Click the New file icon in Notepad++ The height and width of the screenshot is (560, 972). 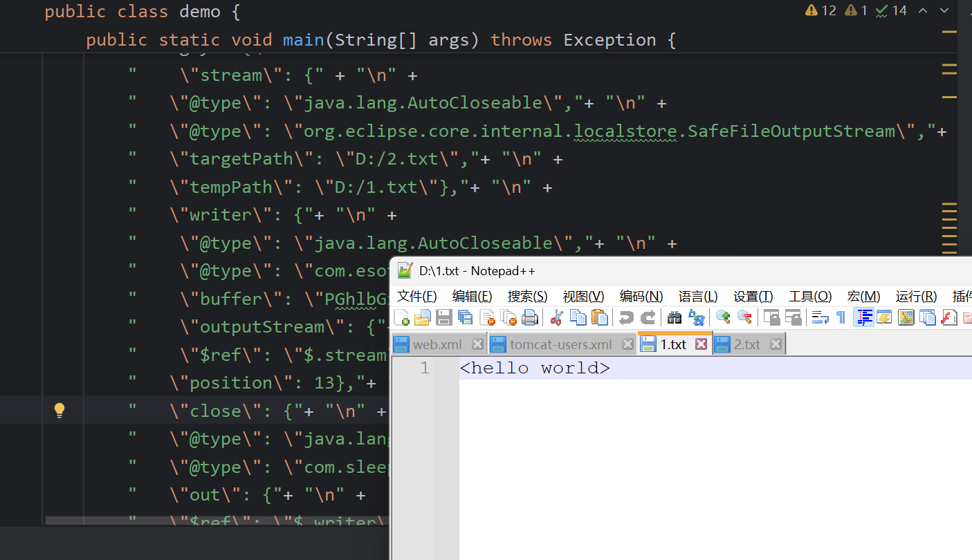click(401, 317)
